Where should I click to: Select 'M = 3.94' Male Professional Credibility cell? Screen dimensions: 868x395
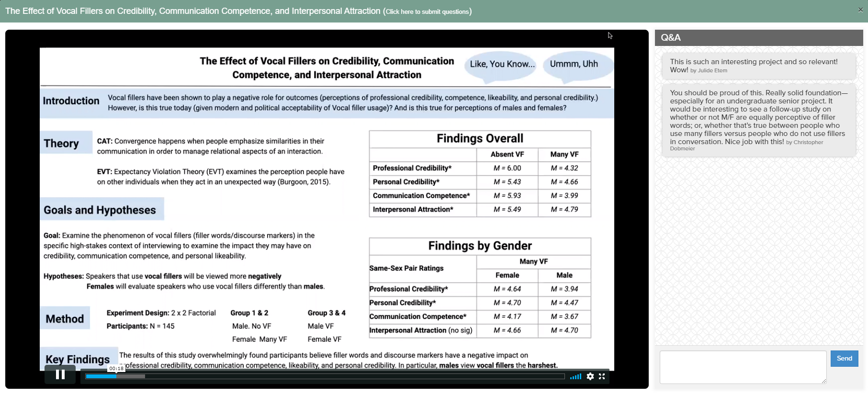click(564, 289)
